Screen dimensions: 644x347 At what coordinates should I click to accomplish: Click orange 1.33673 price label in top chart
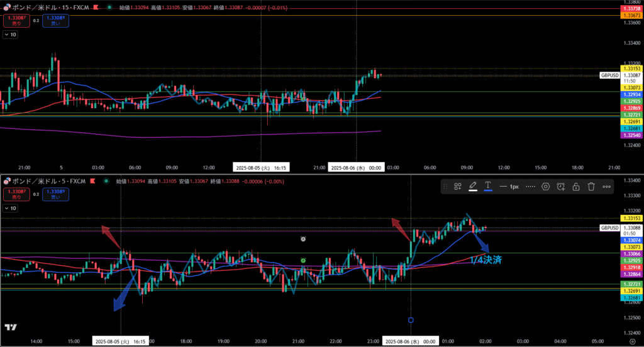(x=631, y=16)
